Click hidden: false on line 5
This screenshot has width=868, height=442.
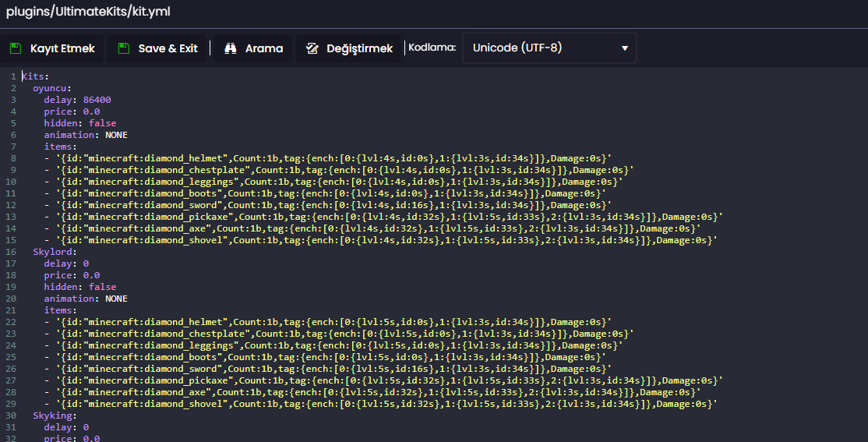coord(80,123)
